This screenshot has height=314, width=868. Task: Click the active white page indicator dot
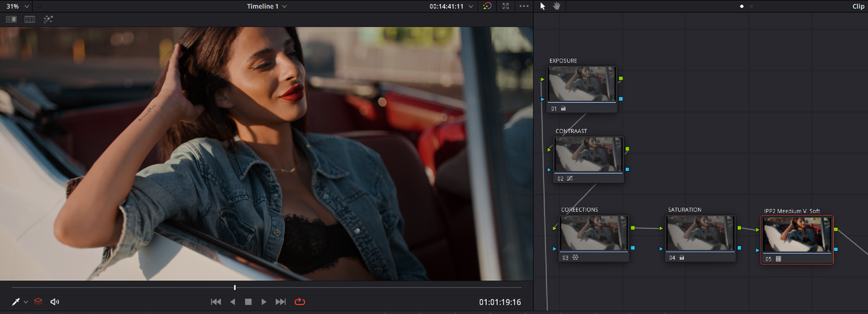coord(742,6)
